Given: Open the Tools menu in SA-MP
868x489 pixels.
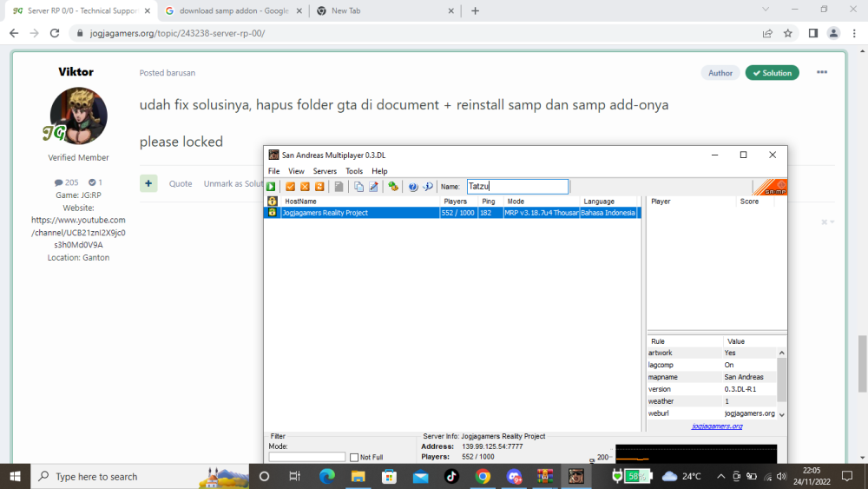Looking at the screenshot, I should click(x=354, y=171).
